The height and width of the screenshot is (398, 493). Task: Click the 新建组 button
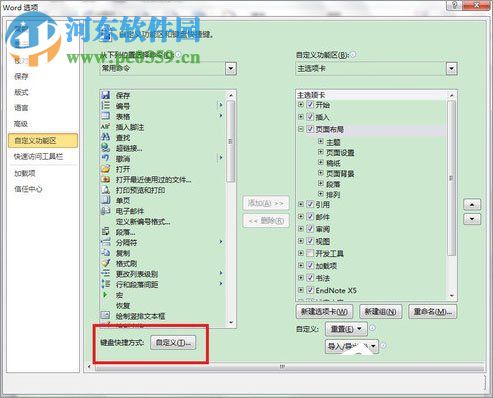[x=380, y=312]
